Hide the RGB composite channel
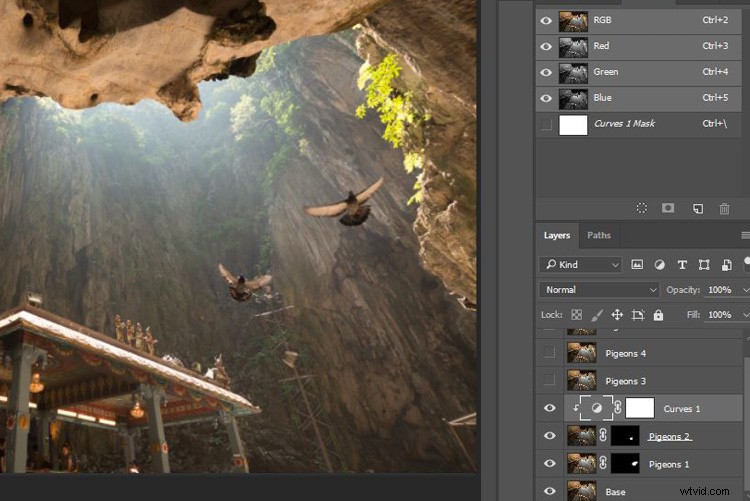This screenshot has height=501, width=750. [546, 21]
